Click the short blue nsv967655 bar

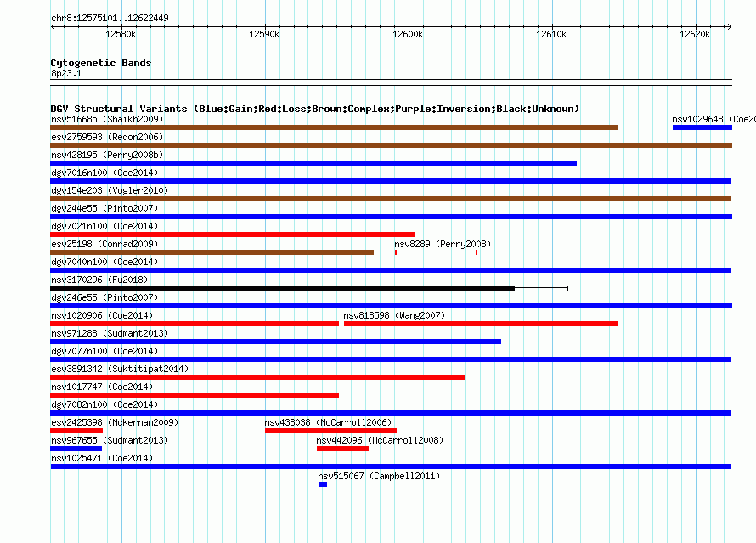tap(76, 449)
